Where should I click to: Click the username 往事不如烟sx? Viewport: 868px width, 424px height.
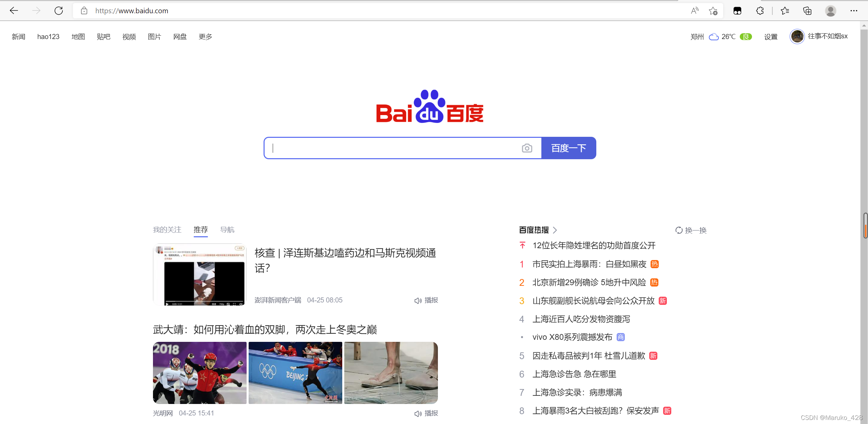pyautogui.click(x=828, y=36)
